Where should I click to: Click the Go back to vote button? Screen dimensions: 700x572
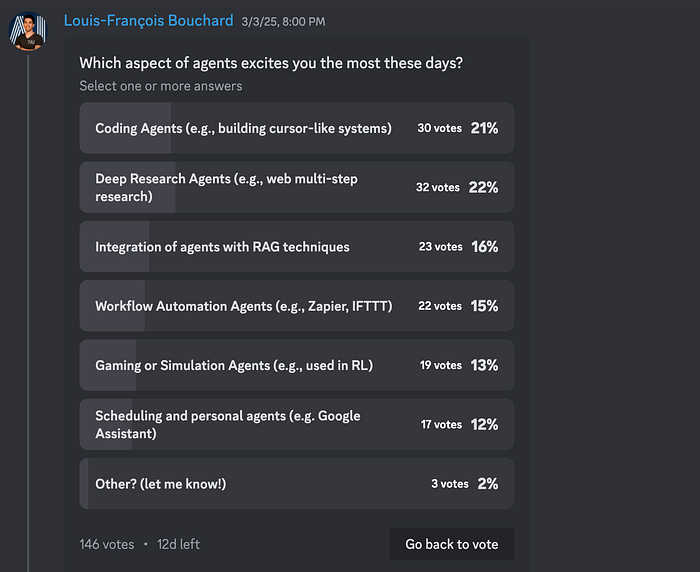click(x=452, y=544)
